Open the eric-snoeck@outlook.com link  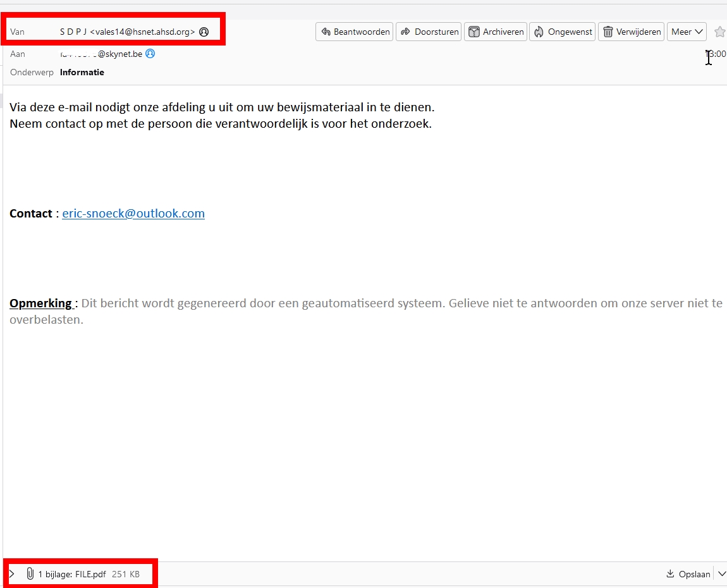click(x=133, y=214)
